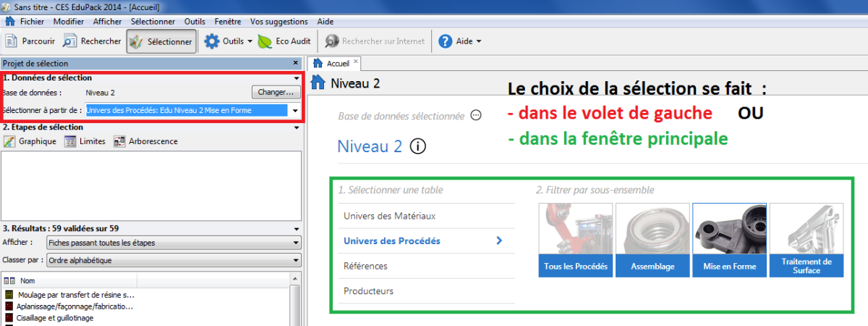Add an Arborescence selection stage
The width and height of the screenshot is (868, 326).
click(x=145, y=141)
